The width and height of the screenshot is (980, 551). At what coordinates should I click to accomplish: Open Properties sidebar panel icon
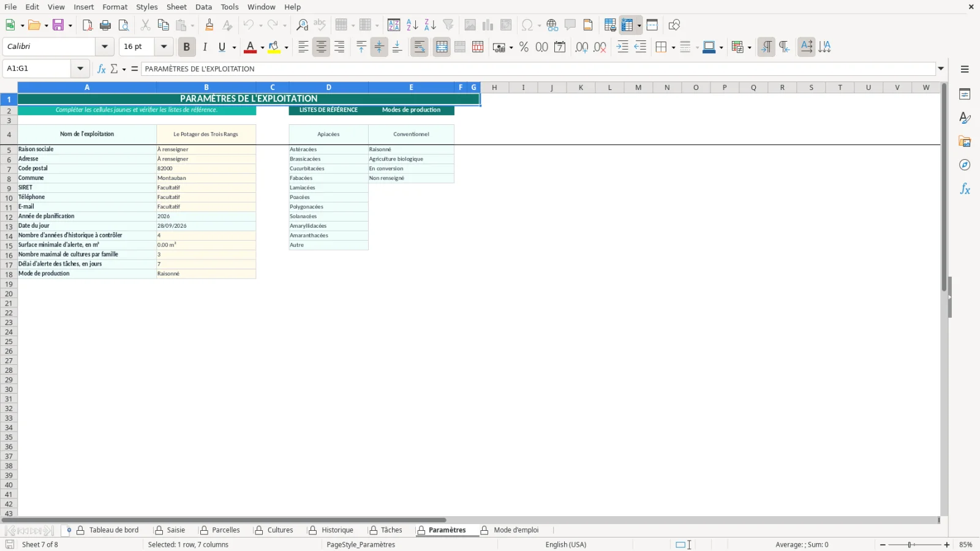(965, 94)
